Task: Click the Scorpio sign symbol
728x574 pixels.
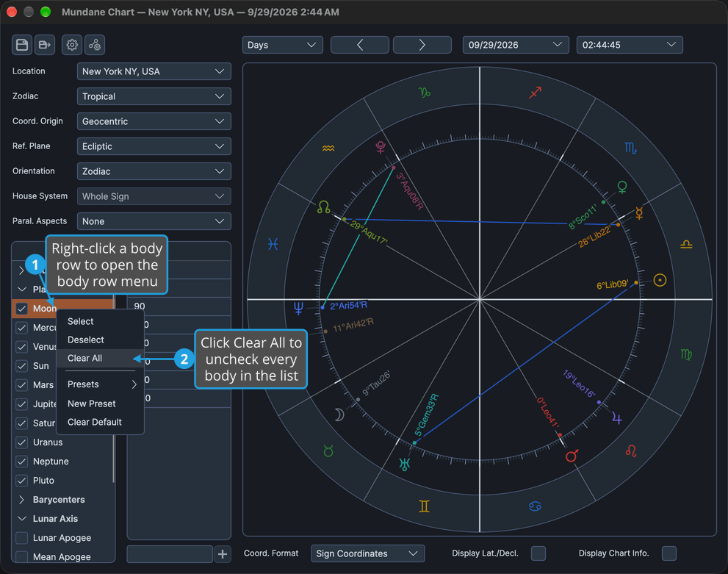Action: click(630, 148)
